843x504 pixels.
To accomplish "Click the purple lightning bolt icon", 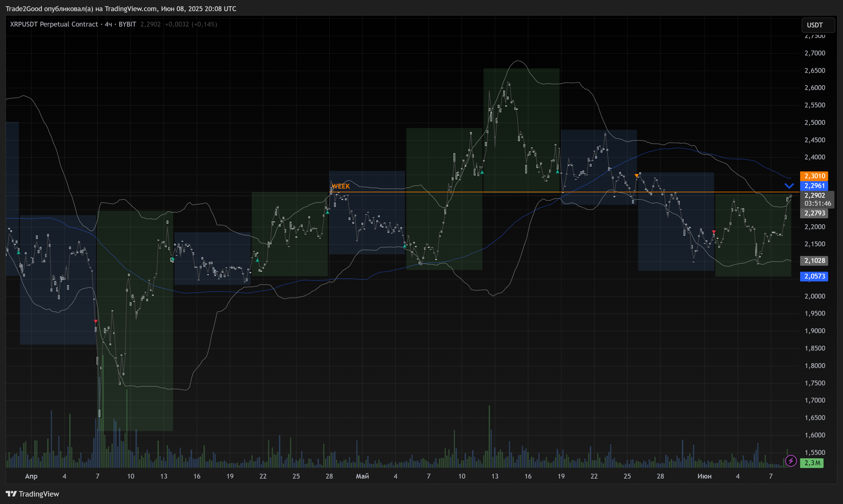I will coord(791,461).
